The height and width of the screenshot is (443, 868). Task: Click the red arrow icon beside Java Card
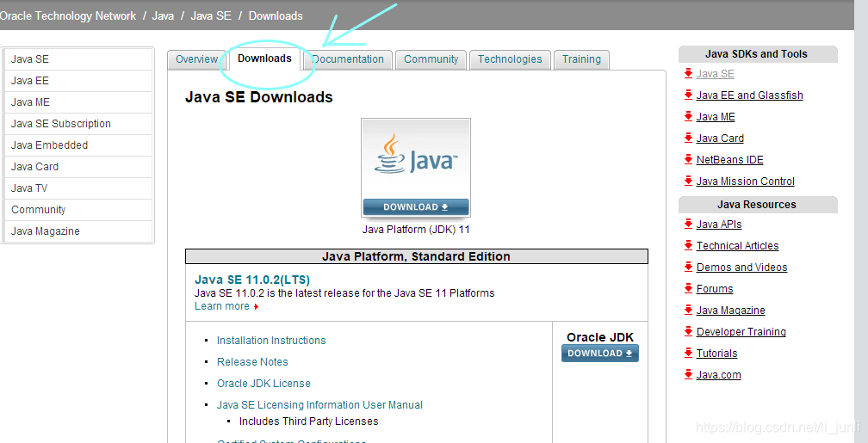point(688,138)
